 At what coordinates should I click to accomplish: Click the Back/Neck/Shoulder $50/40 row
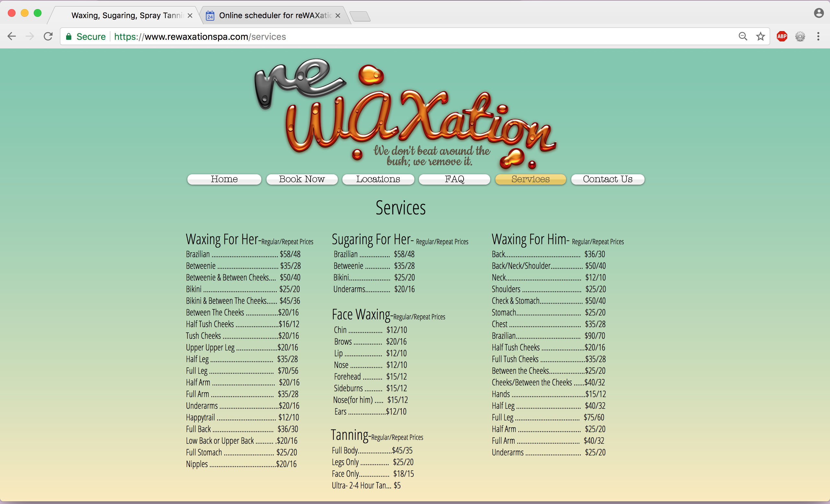pyautogui.click(x=549, y=266)
